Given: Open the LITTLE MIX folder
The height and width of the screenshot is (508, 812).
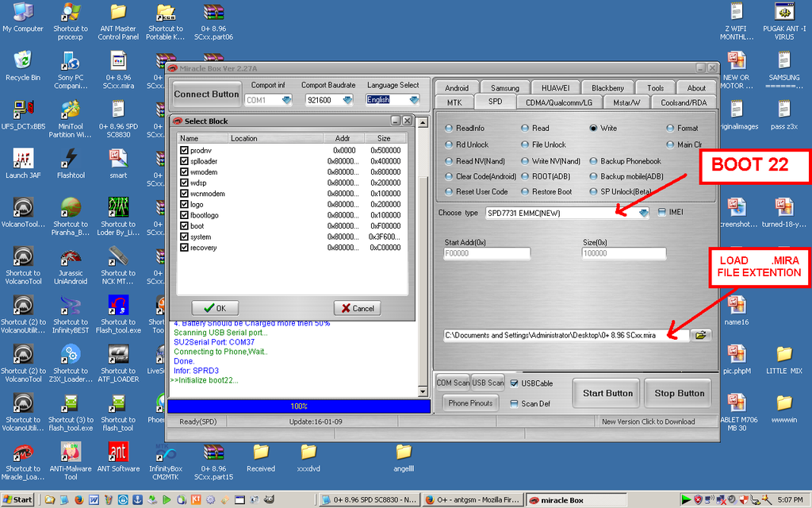Looking at the screenshot, I should pos(784,360).
